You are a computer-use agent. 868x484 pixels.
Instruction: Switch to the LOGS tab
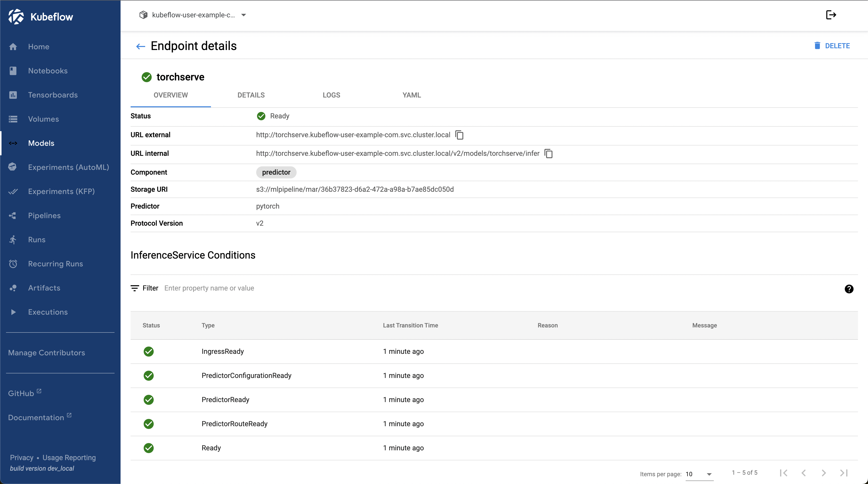[331, 95]
